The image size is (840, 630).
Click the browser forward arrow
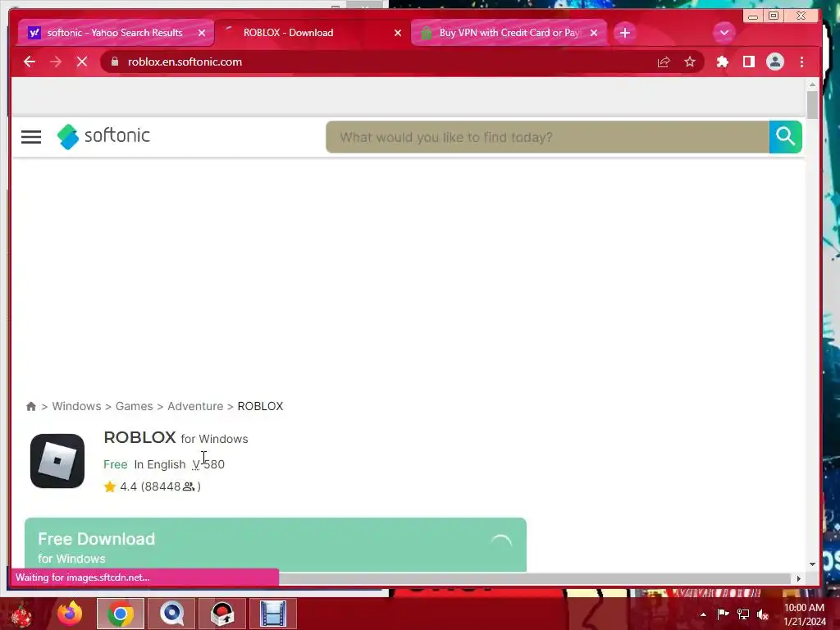[x=56, y=62]
